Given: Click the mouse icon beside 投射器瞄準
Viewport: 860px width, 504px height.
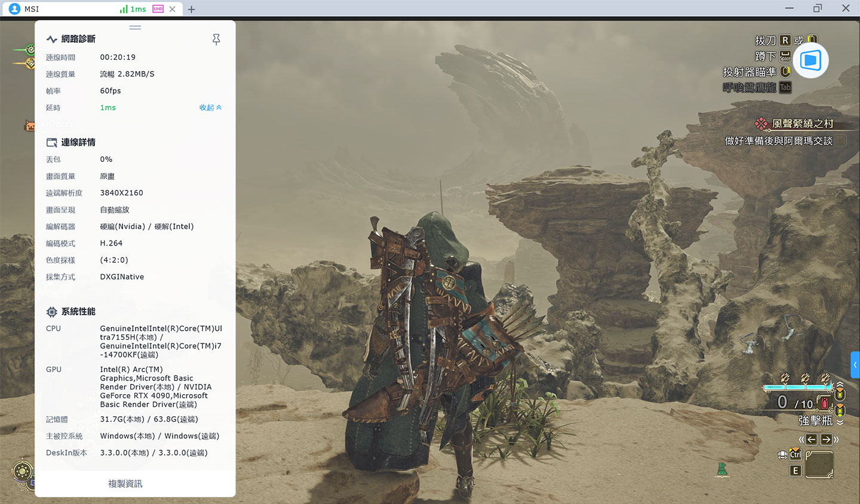Looking at the screenshot, I should pyautogui.click(x=786, y=72).
